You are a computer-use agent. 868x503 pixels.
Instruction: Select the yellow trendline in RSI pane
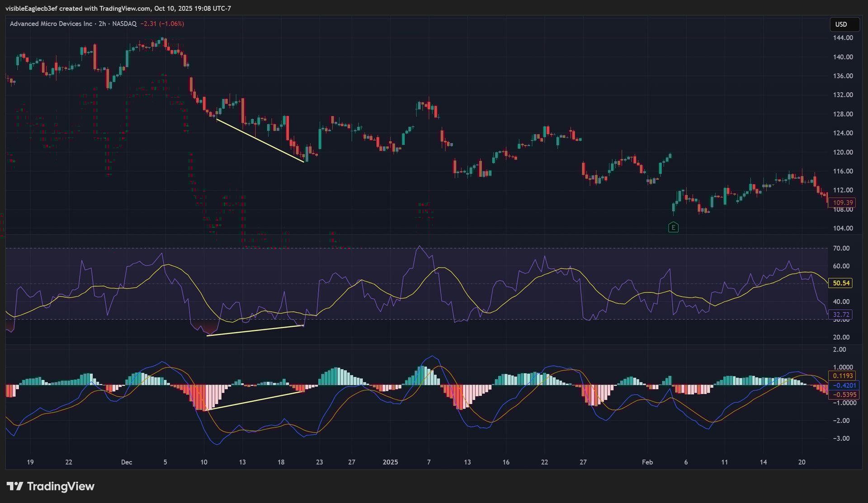click(x=255, y=330)
